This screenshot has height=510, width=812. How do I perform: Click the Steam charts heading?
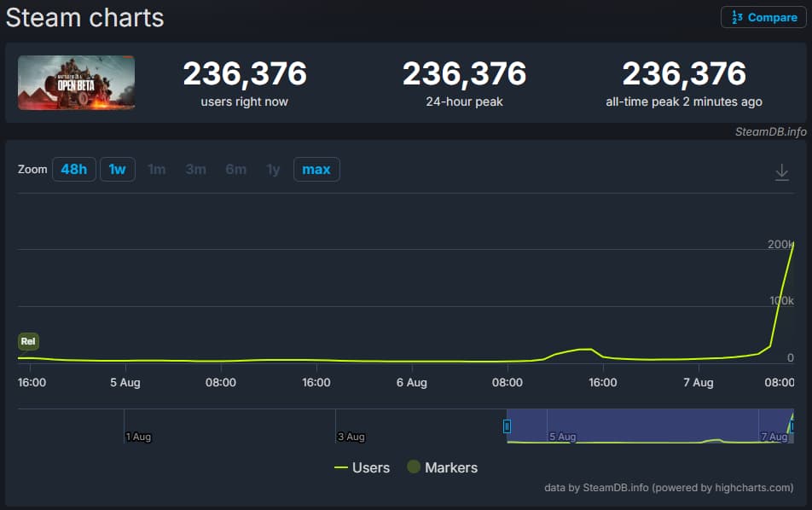(x=85, y=18)
